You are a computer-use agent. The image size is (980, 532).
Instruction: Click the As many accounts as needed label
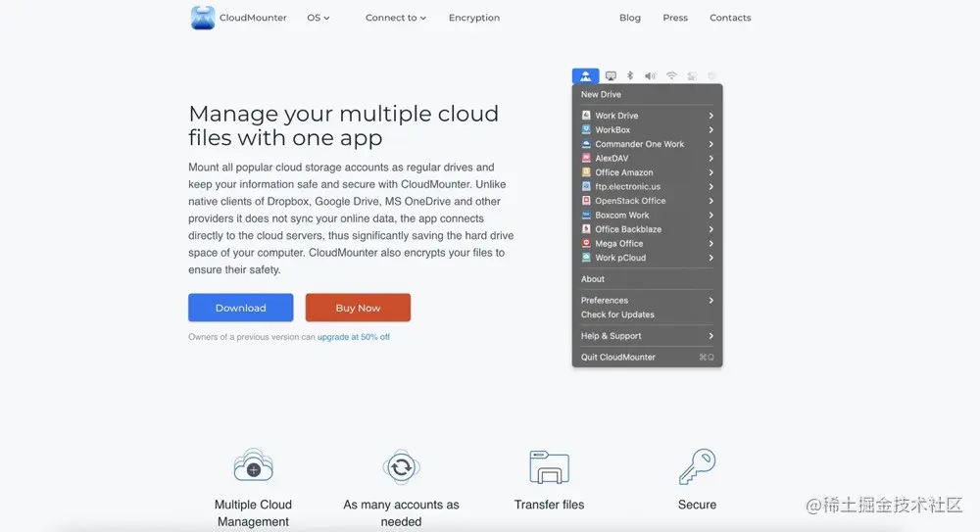pyautogui.click(x=401, y=512)
